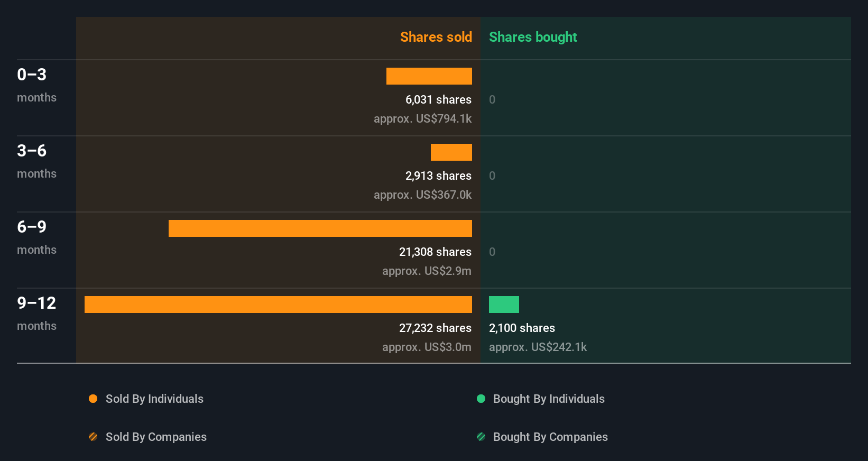Click the Shares sold column header
This screenshot has height=461, width=868.
436,37
